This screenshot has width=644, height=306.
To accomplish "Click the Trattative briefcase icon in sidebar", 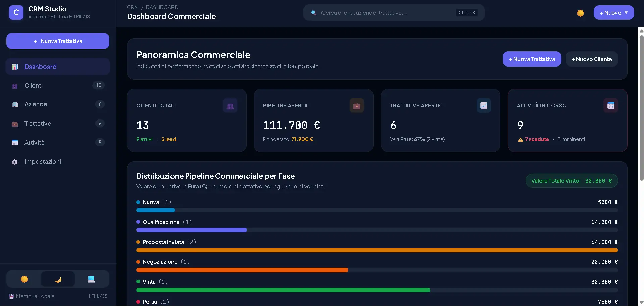I will pos(15,124).
